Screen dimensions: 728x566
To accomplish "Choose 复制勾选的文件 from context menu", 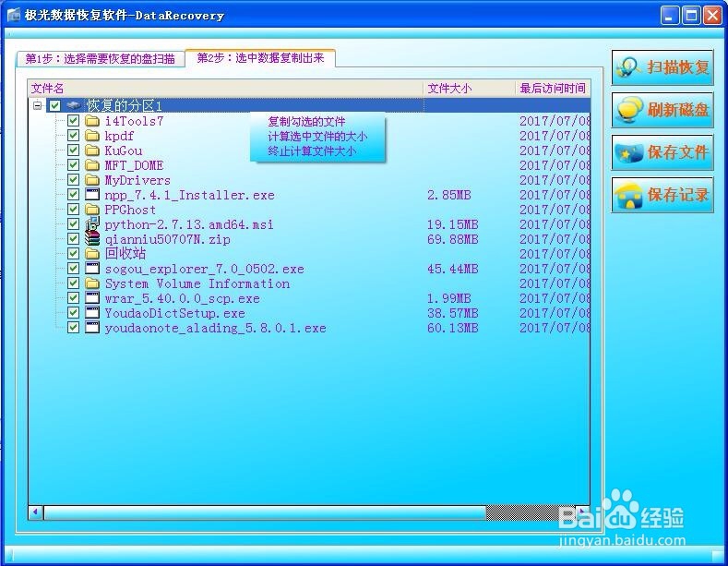I will [x=306, y=122].
